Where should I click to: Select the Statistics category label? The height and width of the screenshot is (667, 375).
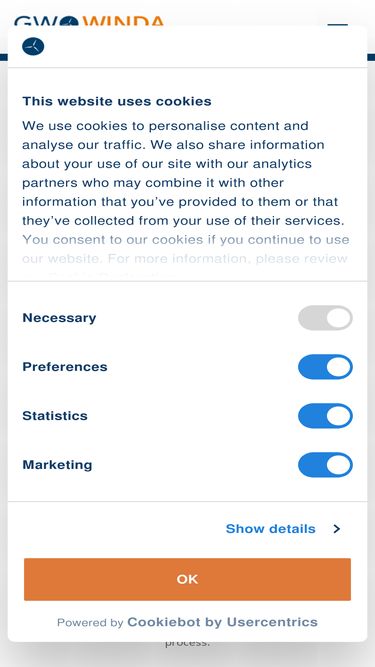(x=55, y=416)
